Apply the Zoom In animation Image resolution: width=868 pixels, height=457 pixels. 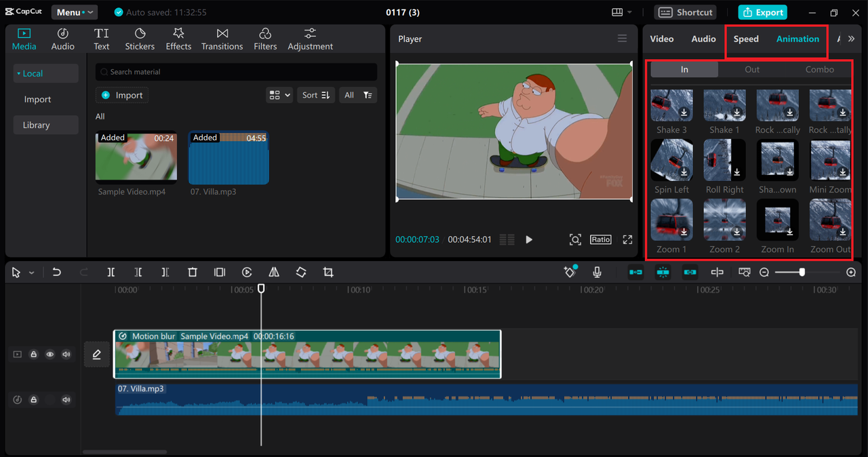pyautogui.click(x=777, y=220)
